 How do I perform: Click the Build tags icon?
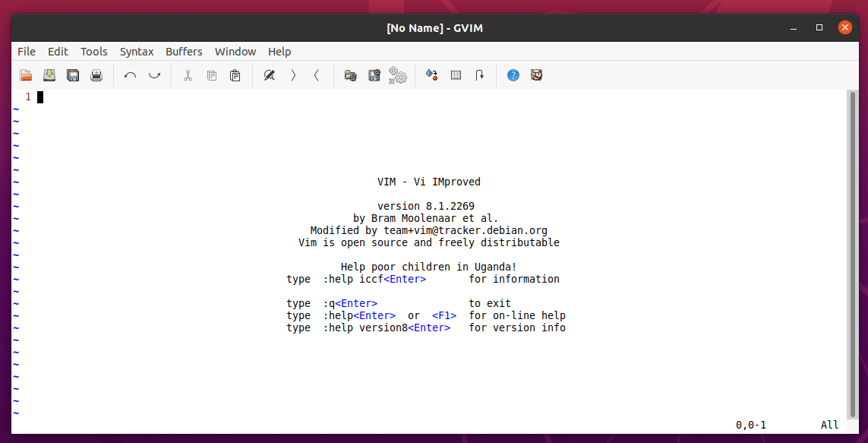tap(456, 74)
